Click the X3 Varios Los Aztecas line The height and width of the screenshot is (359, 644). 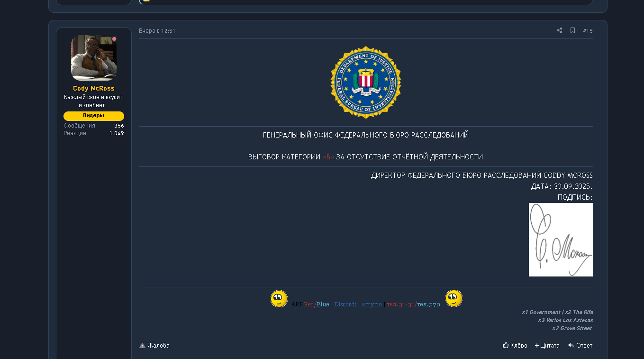click(565, 320)
